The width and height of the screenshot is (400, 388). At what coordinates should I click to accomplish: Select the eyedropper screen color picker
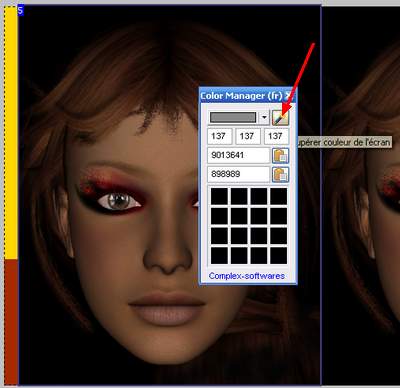click(x=280, y=117)
